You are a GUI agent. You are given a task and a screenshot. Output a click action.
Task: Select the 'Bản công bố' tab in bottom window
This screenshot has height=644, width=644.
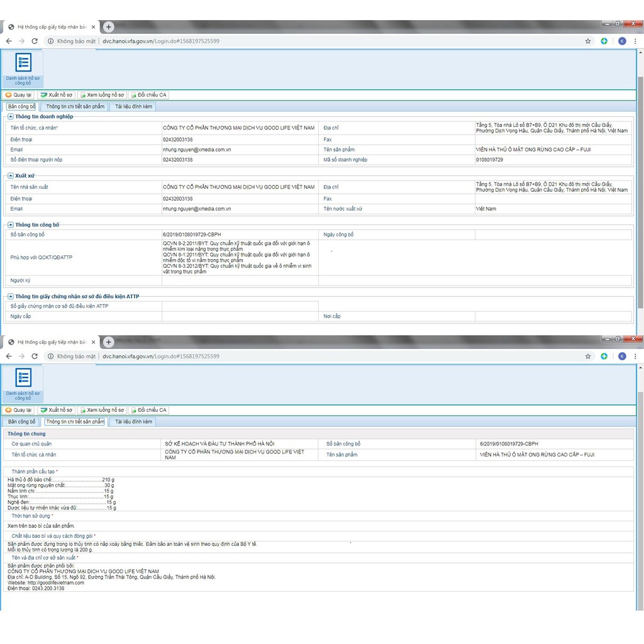[22, 422]
